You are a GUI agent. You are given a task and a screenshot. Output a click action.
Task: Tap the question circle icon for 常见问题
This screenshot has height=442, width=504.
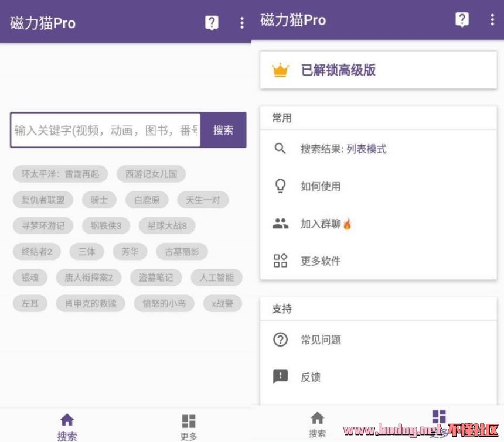pyautogui.click(x=281, y=340)
